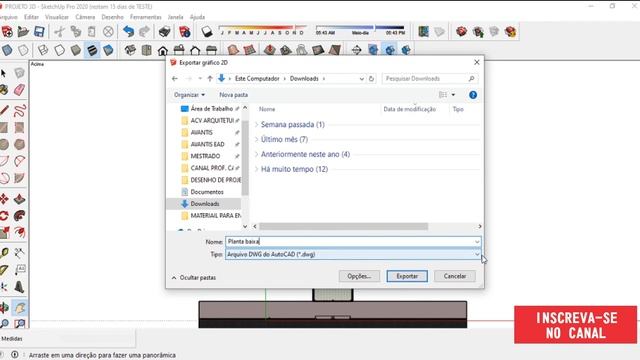Click the Save icon in main toolbar
The height and width of the screenshot is (360, 640).
pyautogui.click(x=39, y=31)
